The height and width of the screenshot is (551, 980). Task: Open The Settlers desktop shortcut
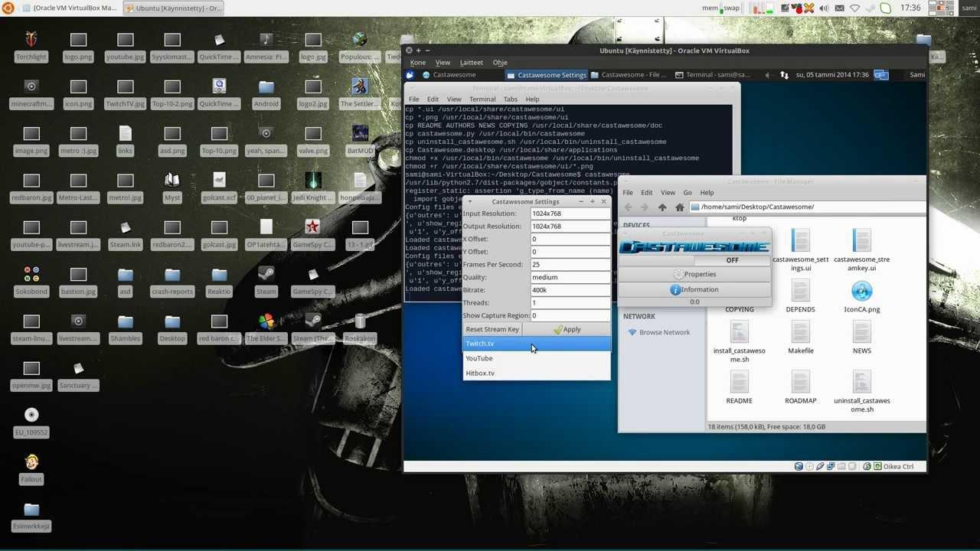point(360,86)
